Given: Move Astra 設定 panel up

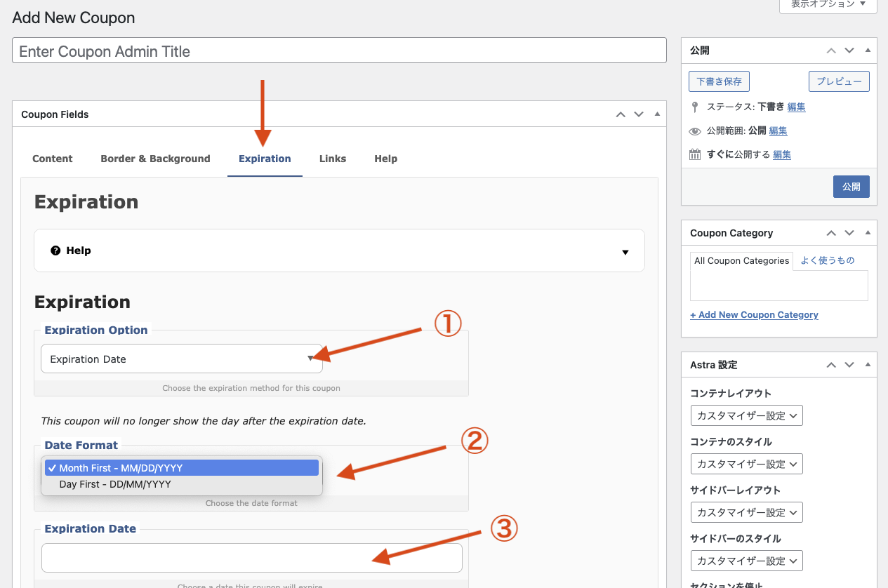Looking at the screenshot, I should coord(831,365).
